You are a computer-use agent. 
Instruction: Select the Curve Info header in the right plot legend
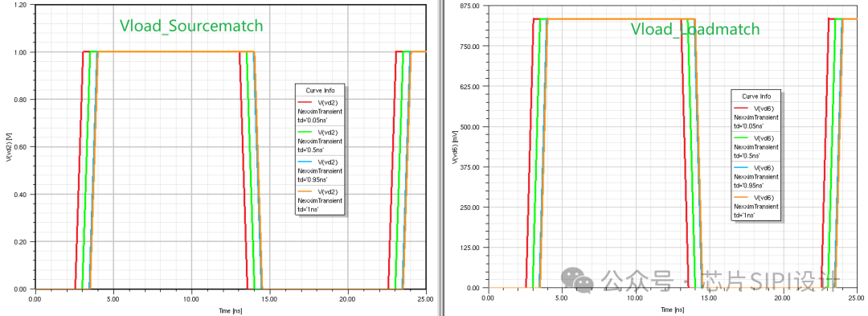pos(757,96)
